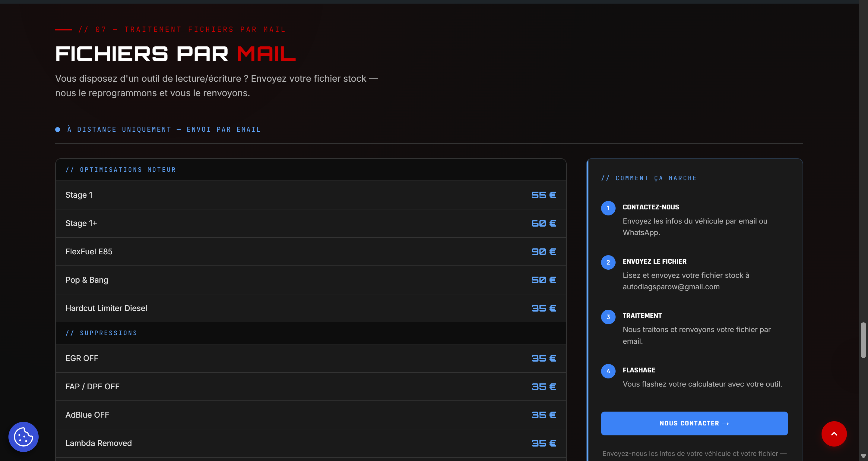This screenshot has width=868, height=461.
Task: Click the autodiagsparow@gmail.com email address
Action: pyautogui.click(x=671, y=287)
